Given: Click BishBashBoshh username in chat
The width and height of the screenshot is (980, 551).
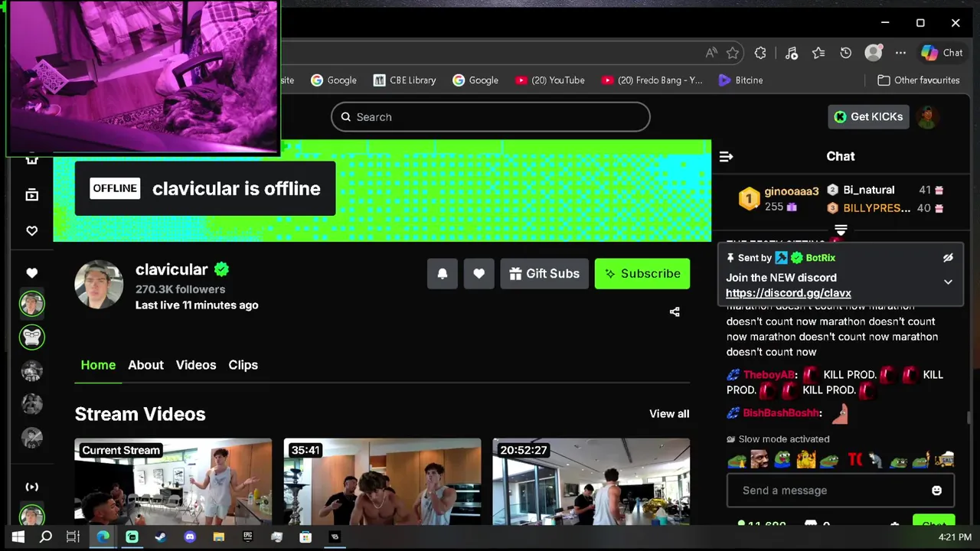Looking at the screenshot, I should pos(781,413).
